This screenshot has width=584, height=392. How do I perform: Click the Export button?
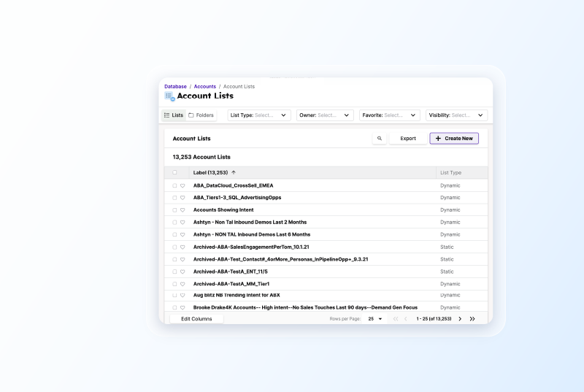(407, 138)
